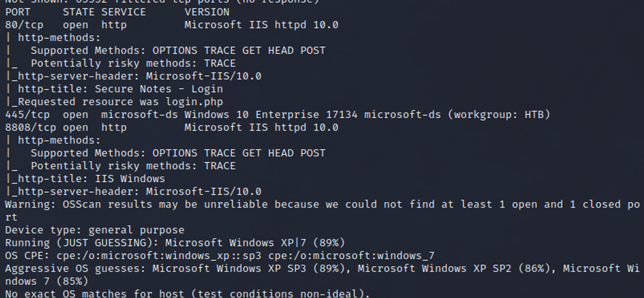
Task: Click the 'Secure Notes - Login' title
Action: coord(159,89)
